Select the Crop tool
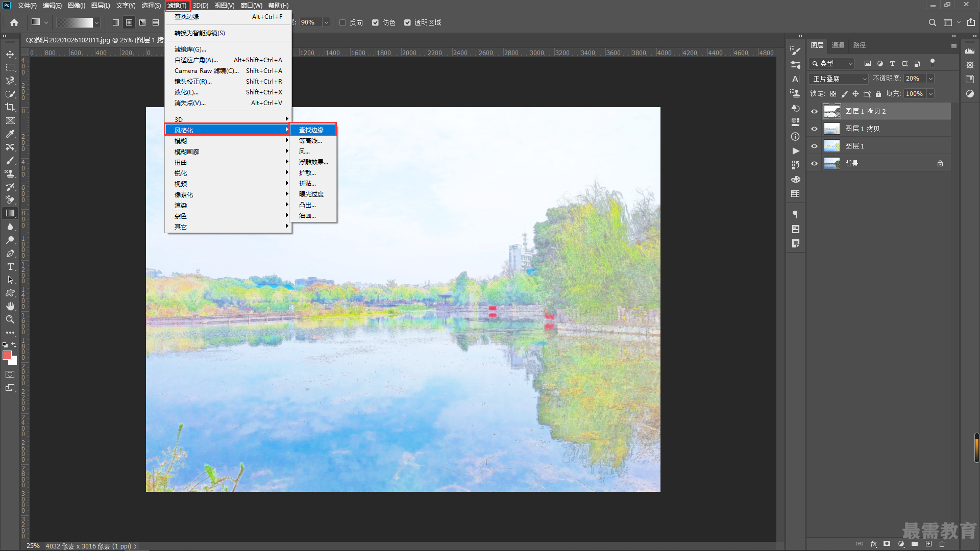 click(10, 107)
